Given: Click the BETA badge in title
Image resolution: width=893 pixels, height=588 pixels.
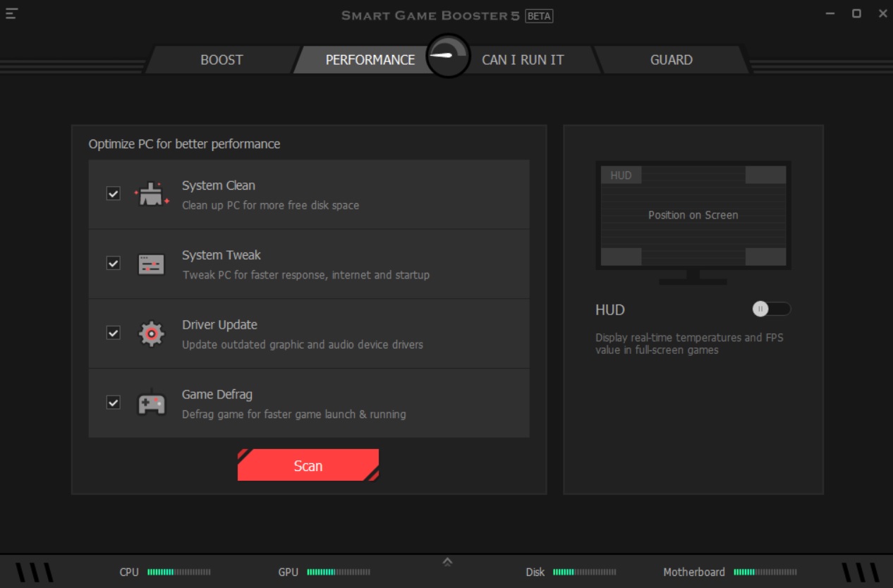Looking at the screenshot, I should tap(539, 16).
